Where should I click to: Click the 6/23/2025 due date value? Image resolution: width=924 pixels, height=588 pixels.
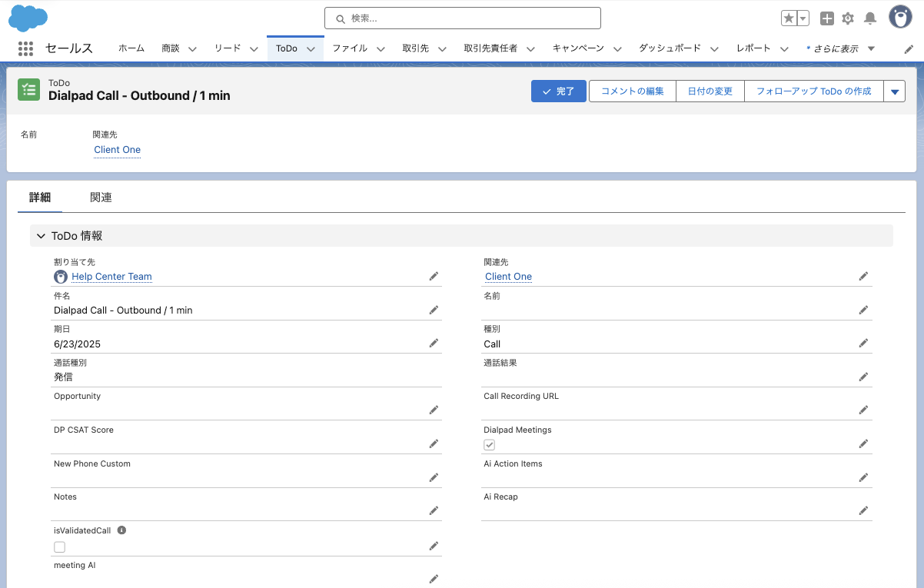[78, 344]
